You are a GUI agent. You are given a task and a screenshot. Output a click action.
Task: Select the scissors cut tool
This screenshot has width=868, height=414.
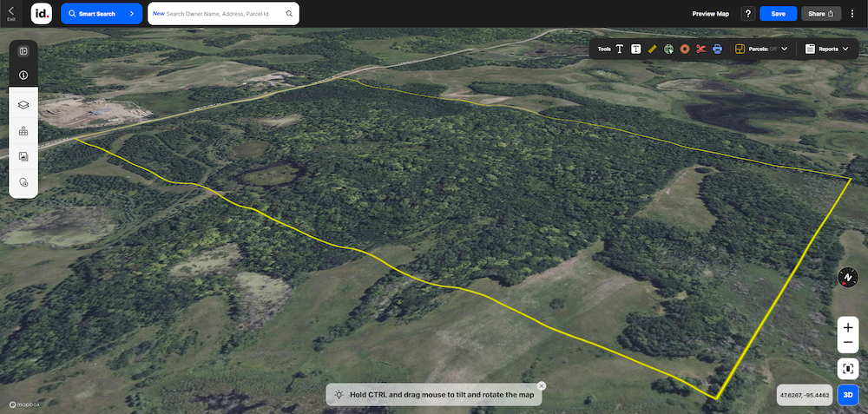tap(700, 49)
